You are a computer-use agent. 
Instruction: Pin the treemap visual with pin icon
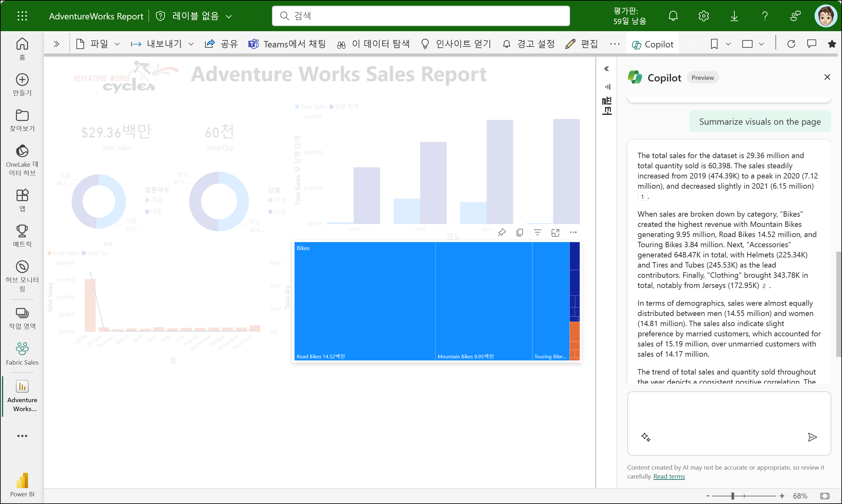[501, 233]
